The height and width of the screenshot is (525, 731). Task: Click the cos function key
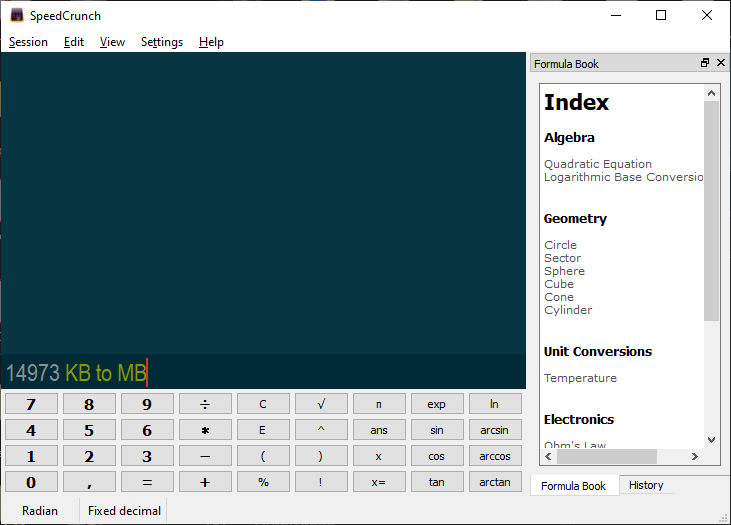[x=437, y=456]
